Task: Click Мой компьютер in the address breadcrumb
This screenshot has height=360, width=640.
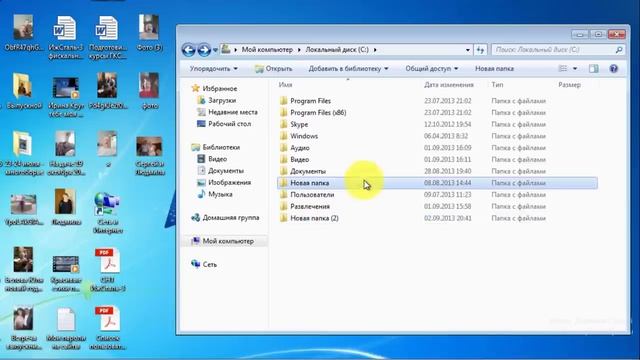Action: (267, 50)
